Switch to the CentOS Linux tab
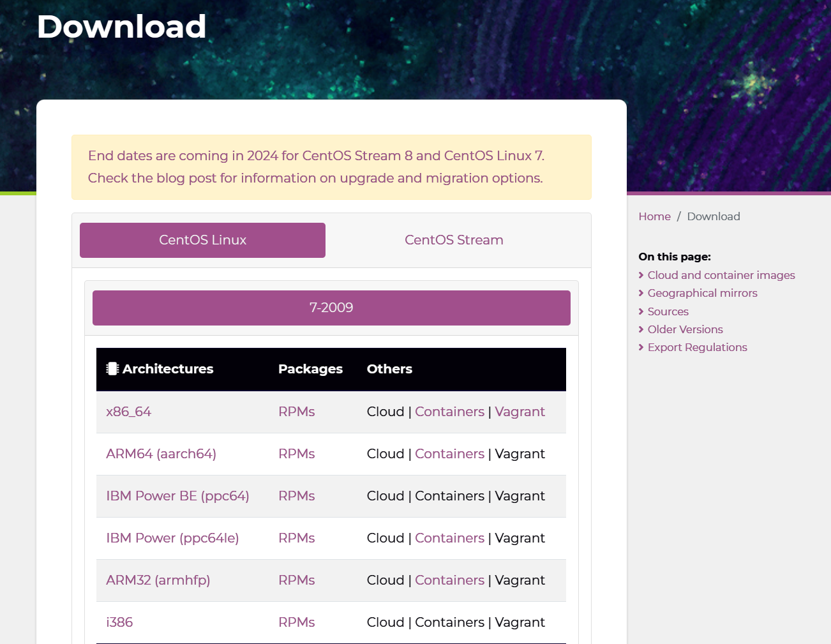The image size is (831, 644). coord(202,240)
